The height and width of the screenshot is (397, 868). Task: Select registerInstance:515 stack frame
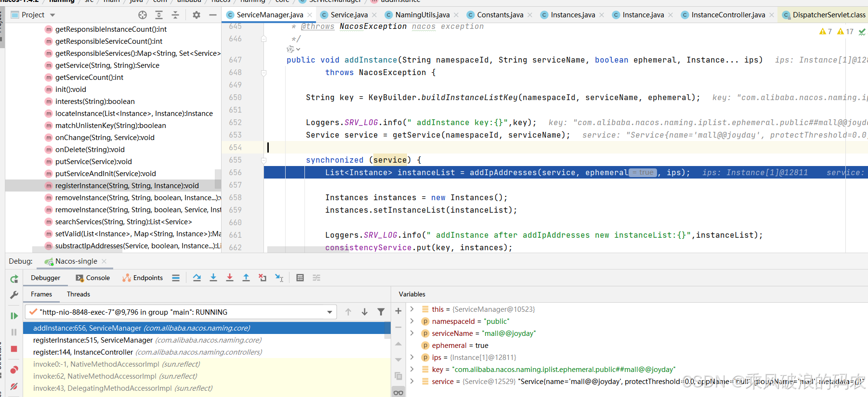[92, 340]
